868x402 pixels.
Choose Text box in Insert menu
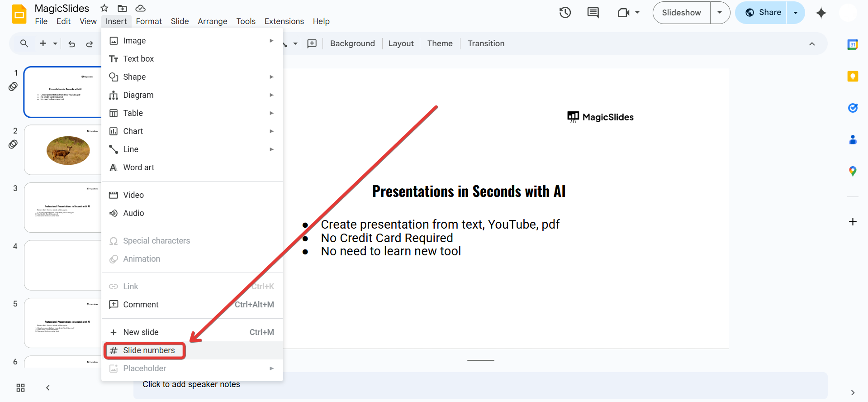tap(138, 59)
